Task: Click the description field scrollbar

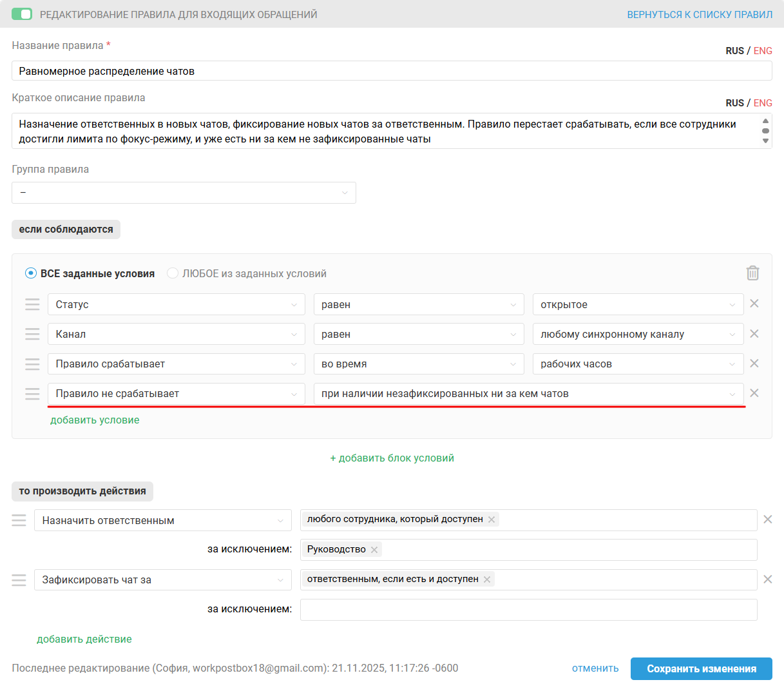Action: [x=765, y=131]
